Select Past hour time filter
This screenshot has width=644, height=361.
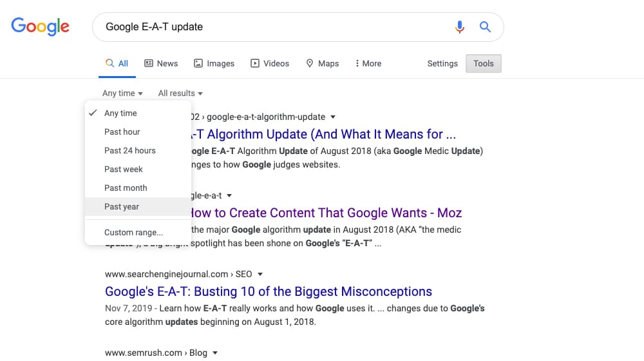[122, 132]
